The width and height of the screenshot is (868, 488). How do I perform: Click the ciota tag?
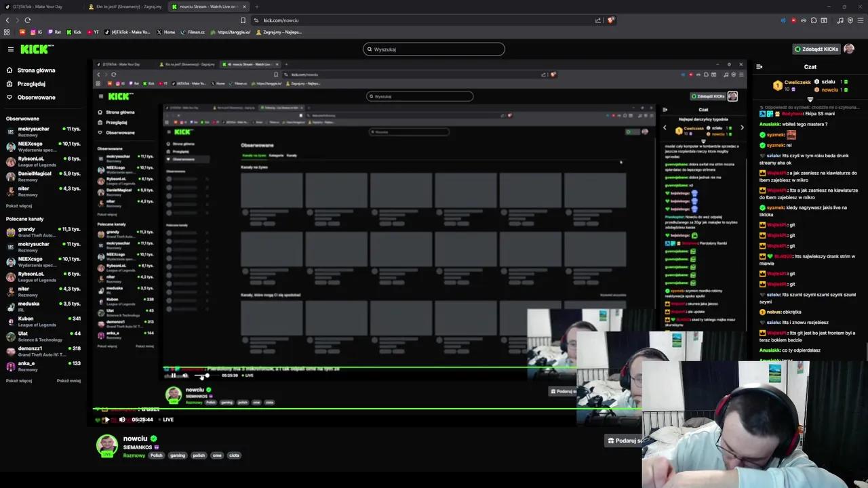click(x=234, y=455)
